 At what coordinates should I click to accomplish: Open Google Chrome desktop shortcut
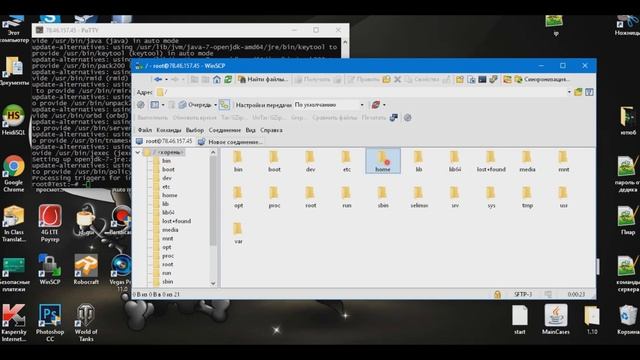[13, 174]
